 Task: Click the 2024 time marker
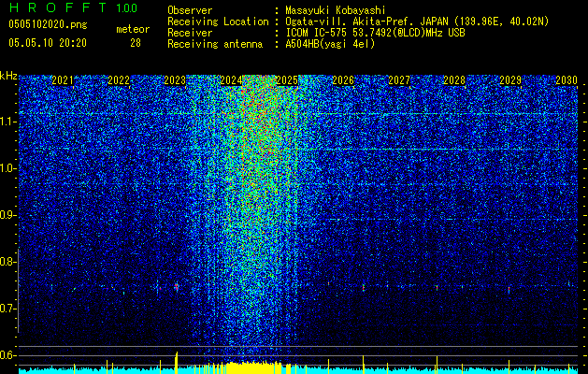coord(231,80)
